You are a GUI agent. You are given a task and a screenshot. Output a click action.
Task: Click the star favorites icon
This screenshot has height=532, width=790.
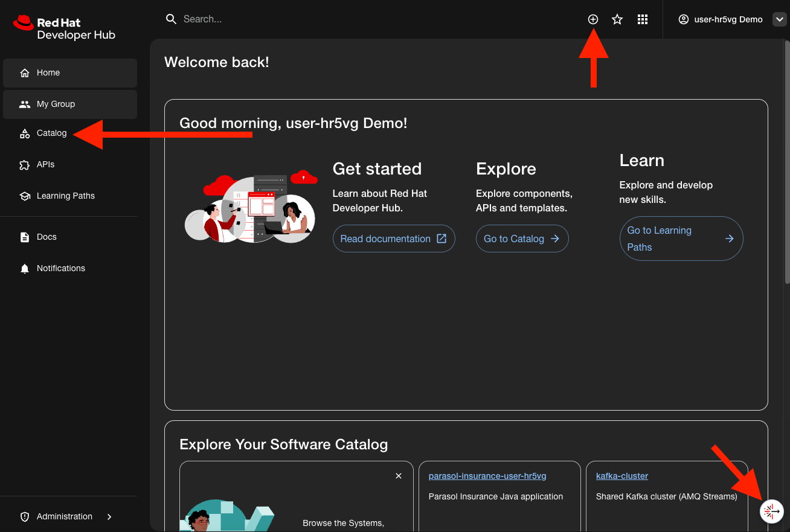click(617, 19)
